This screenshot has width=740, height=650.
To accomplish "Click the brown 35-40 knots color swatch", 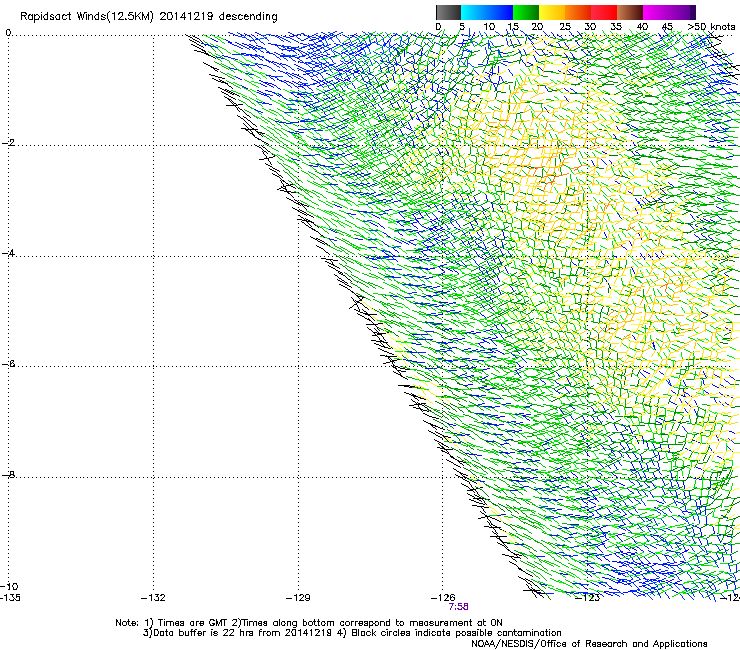I will coord(630,12).
